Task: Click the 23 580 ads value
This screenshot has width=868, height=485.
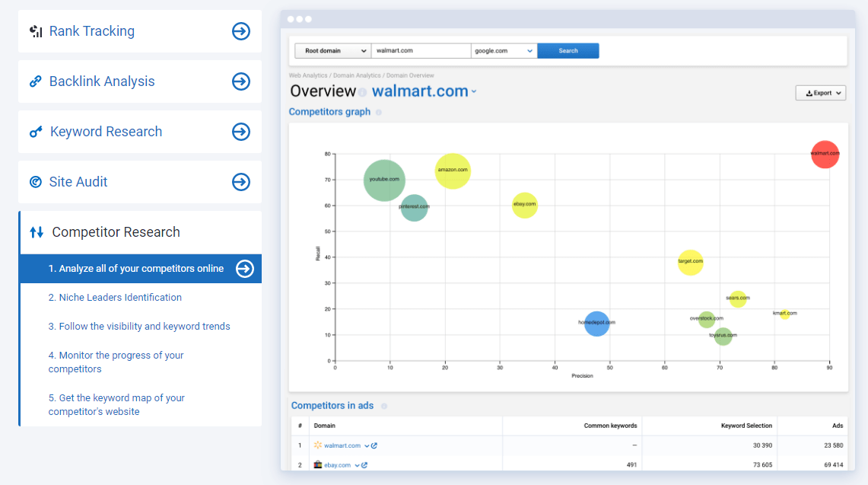Action: (833, 445)
